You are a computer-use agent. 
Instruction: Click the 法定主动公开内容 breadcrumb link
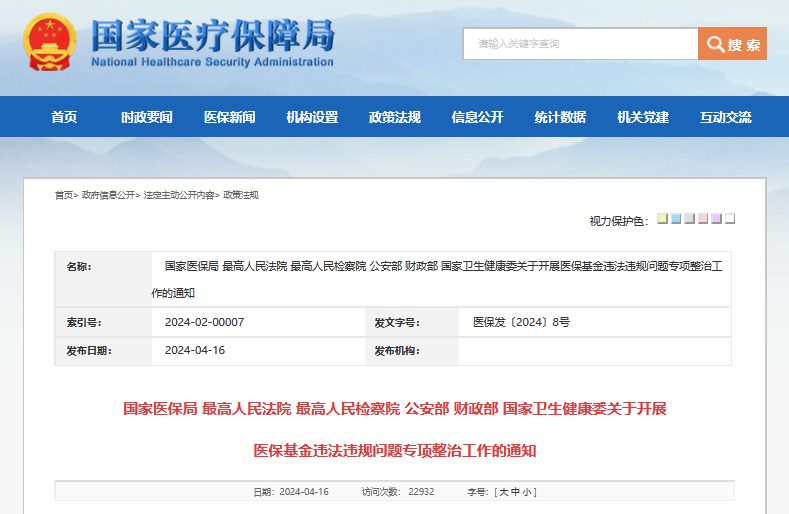(x=179, y=195)
